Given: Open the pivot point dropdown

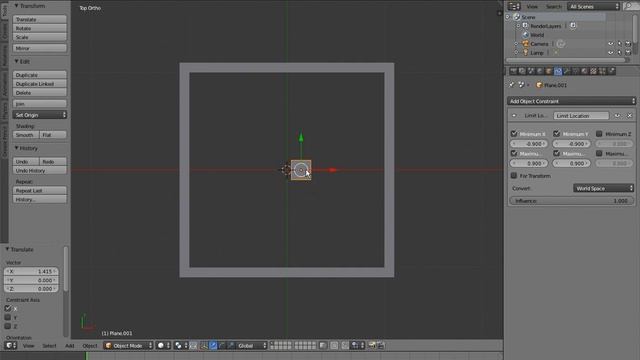Looking at the screenshot, I should point(181,345).
